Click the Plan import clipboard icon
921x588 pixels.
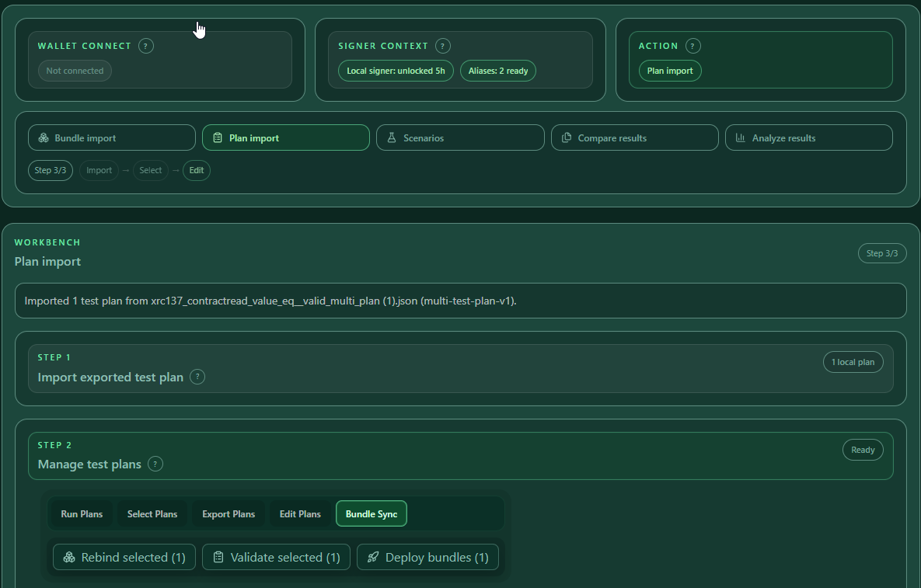click(218, 138)
